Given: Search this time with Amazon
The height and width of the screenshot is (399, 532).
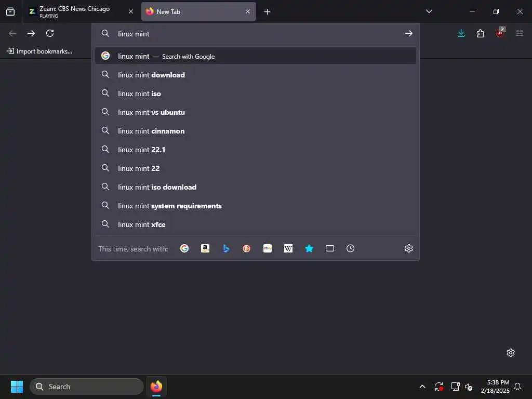Looking at the screenshot, I should pos(205,248).
